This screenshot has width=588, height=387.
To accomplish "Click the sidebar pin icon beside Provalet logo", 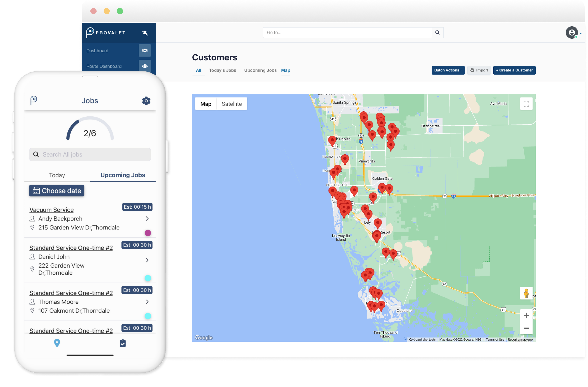I will tap(145, 33).
